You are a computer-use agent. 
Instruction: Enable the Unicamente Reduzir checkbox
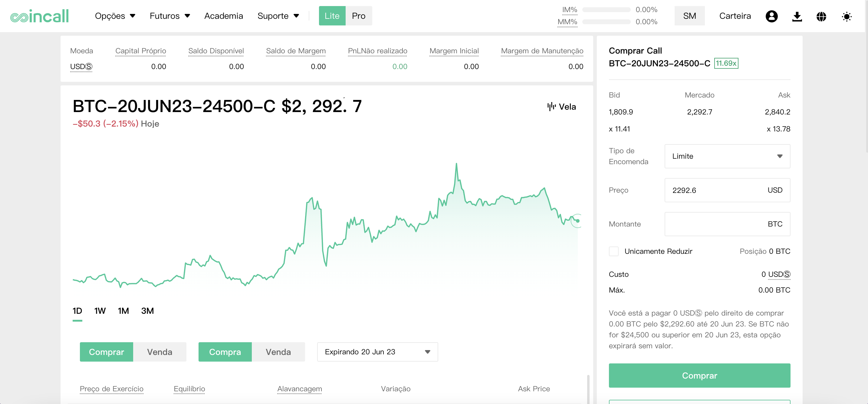613,251
